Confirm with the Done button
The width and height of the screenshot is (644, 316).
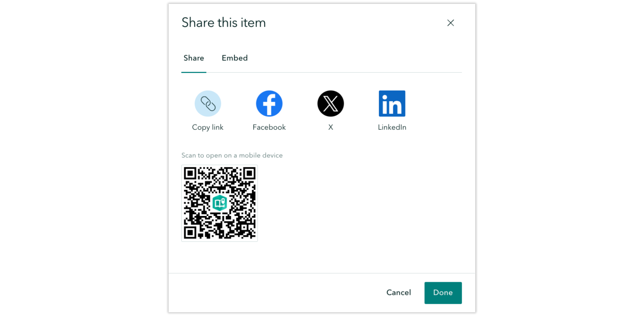coord(443,293)
